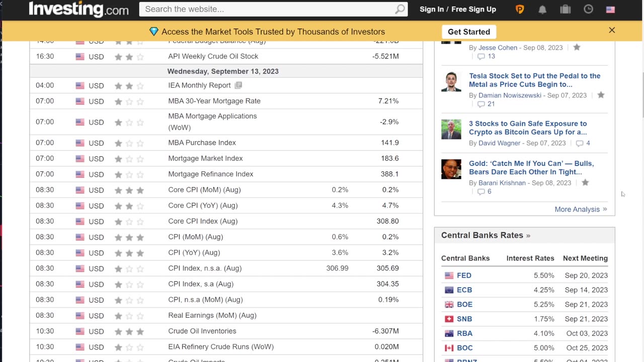
Task: Click the Jesse Cohen author name
Action: tap(498, 48)
